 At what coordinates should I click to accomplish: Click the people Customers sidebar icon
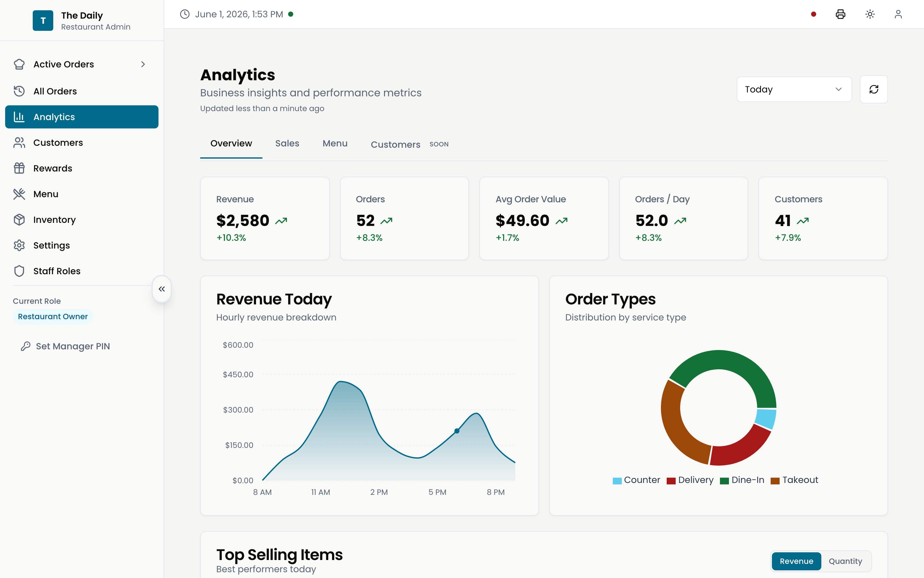19,143
